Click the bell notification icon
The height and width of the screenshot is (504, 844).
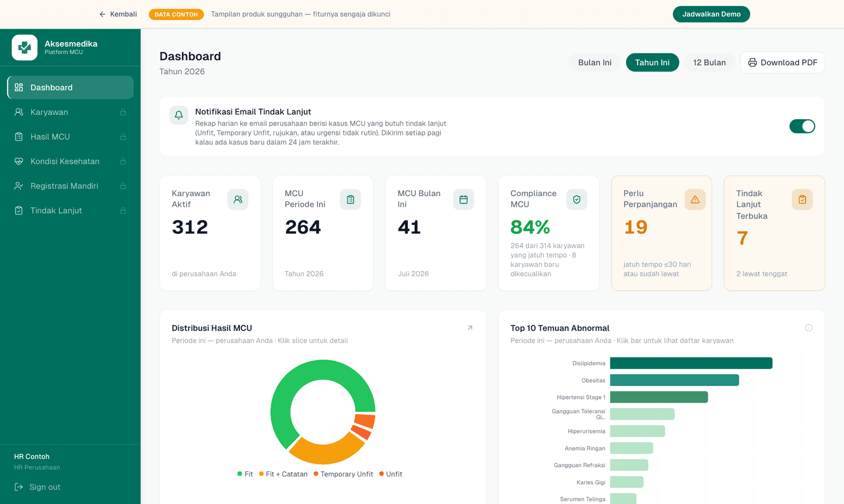pyautogui.click(x=179, y=115)
